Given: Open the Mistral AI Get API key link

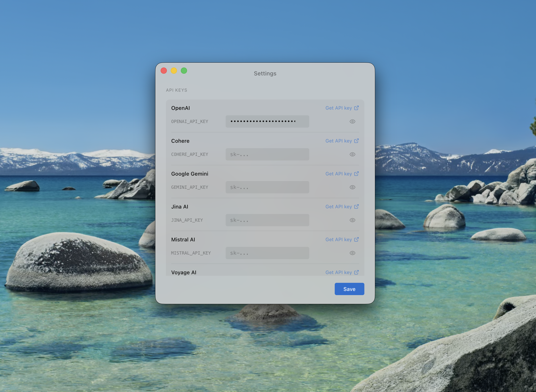Looking at the screenshot, I should (x=338, y=240).
